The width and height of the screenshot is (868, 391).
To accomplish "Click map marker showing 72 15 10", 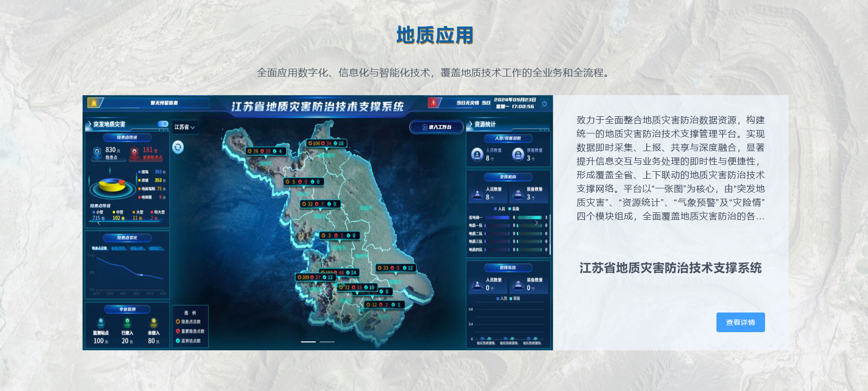I will (357, 287).
